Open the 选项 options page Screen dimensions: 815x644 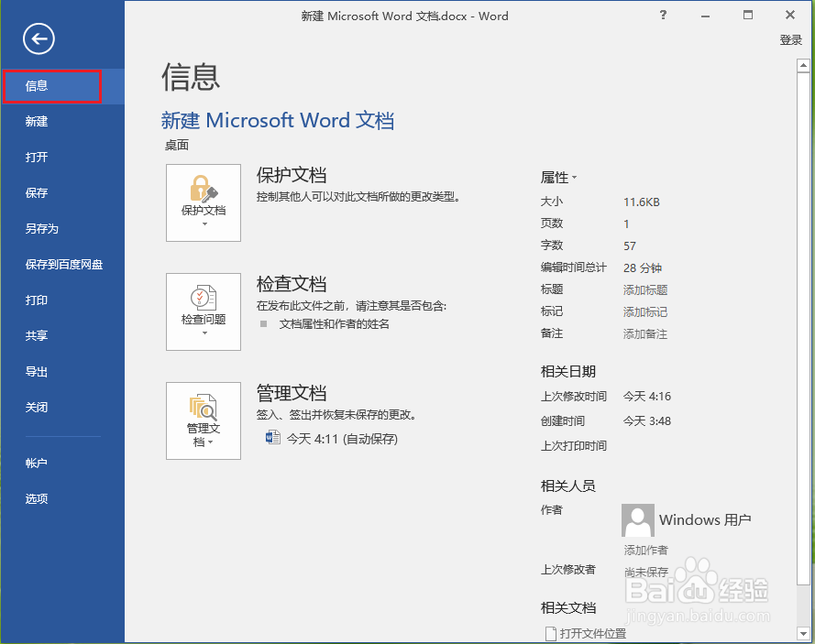click(63, 499)
